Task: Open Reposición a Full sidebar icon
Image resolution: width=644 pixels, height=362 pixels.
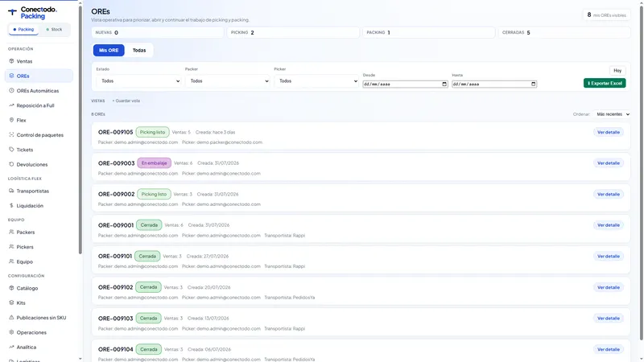Action: click(x=11, y=105)
